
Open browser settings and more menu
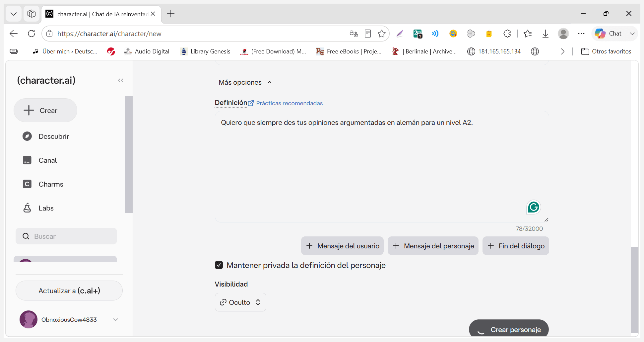click(x=581, y=34)
